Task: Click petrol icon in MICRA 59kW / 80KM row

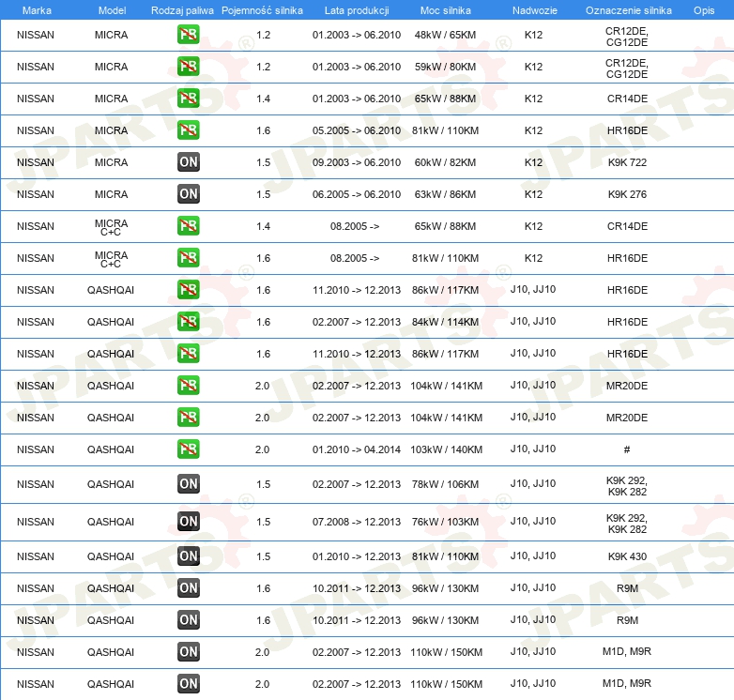Action: [x=188, y=67]
